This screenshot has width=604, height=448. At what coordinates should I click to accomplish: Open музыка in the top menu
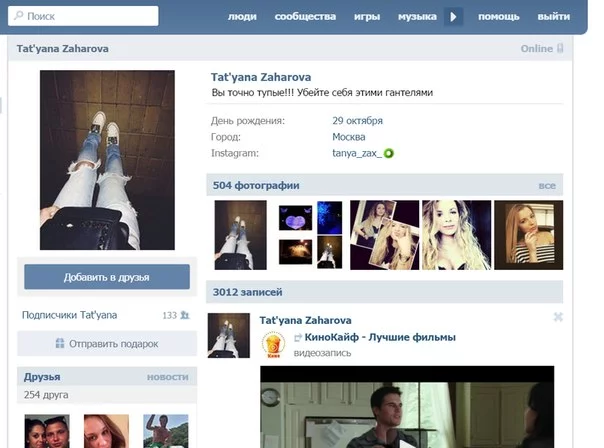pyautogui.click(x=417, y=17)
